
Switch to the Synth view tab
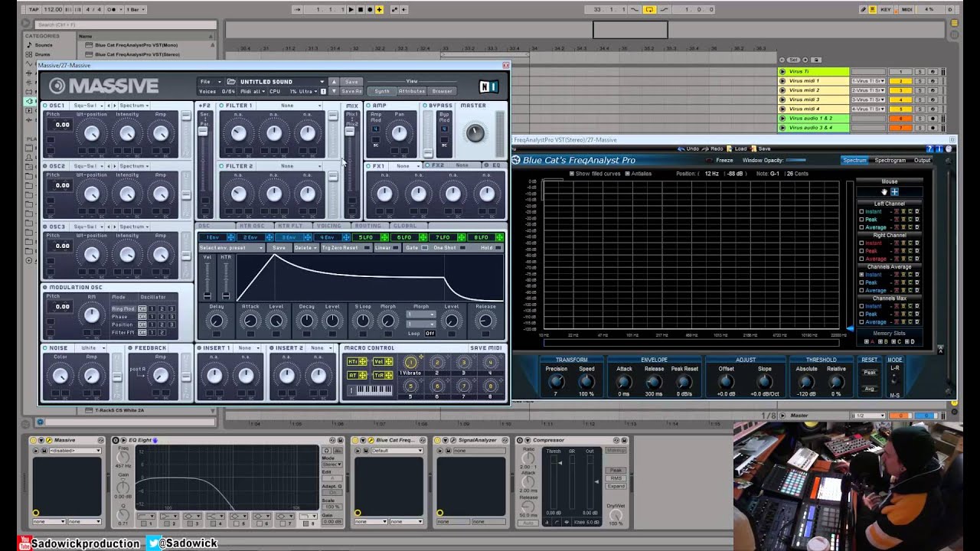click(x=382, y=91)
